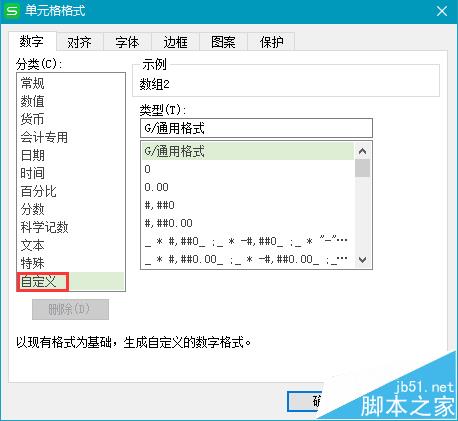This screenshot has width=458, height=421.
Task: Choose the 文本 category
Action: pyautogui.click(x=71, y=245)
